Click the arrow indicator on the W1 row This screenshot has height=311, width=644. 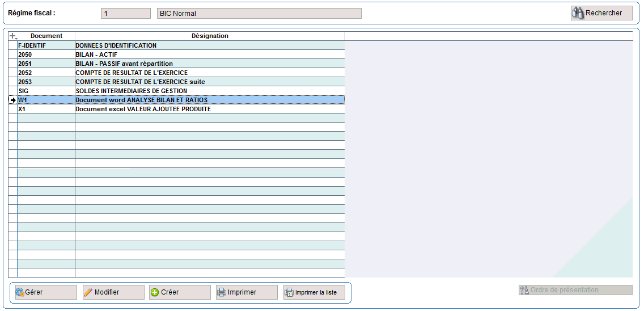click(13, 100)
